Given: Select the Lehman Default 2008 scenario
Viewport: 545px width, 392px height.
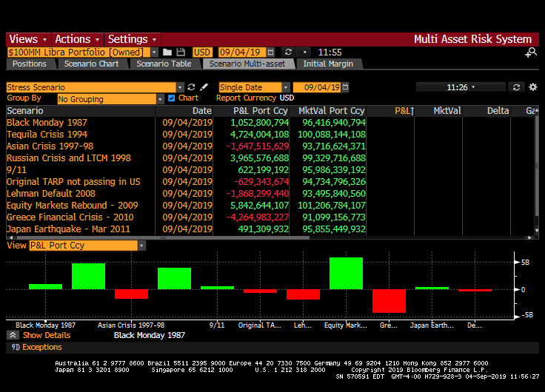Looking at the screenshot, I should coord(51,193).
